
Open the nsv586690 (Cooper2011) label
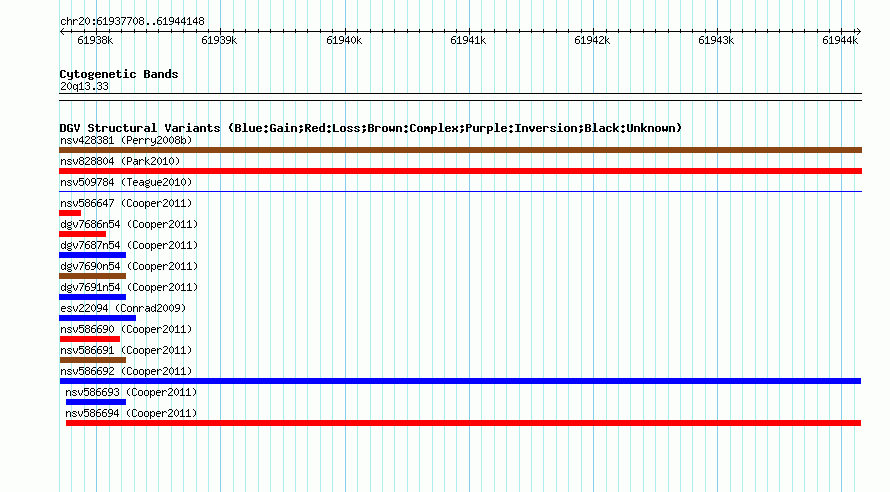(126, 329)
